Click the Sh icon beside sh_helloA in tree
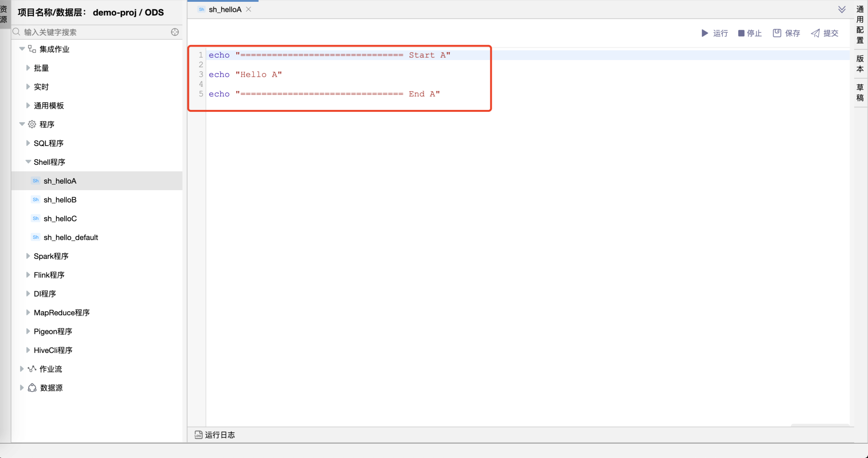The width and height of the screenshot is (868, 458). (x=35, y=181)
